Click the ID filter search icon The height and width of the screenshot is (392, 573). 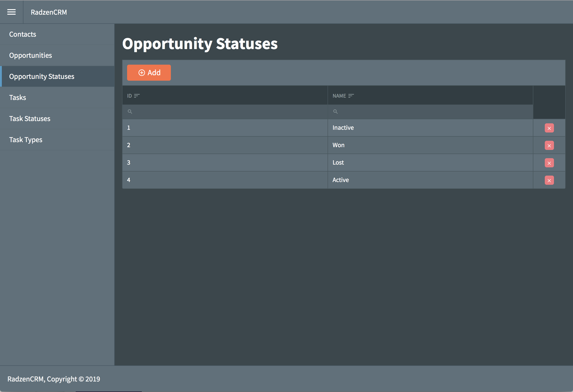click(x=130, y=112)
